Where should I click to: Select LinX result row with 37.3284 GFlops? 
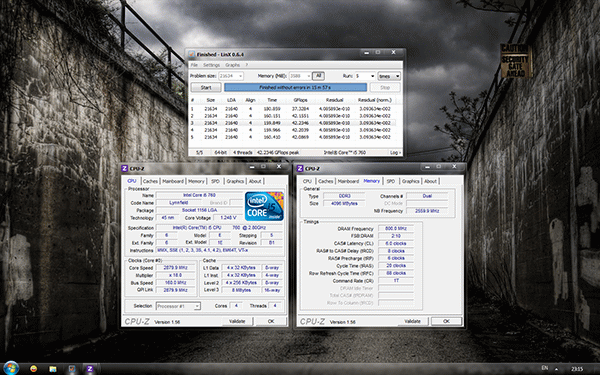(x=293, y=109)
